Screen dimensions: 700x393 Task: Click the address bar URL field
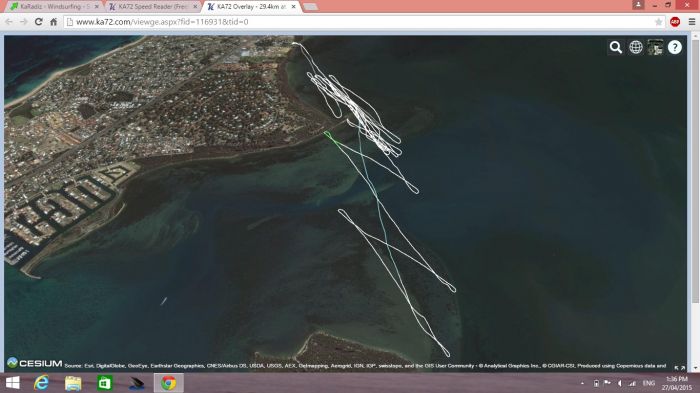[x=358, y=22]
